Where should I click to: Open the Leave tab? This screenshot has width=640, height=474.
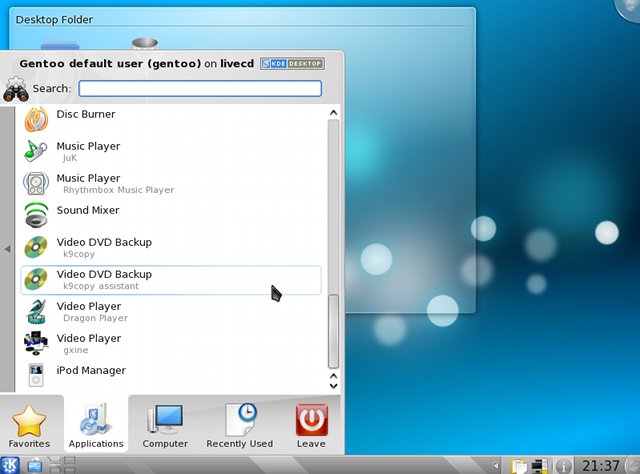[x=311, y=425]
